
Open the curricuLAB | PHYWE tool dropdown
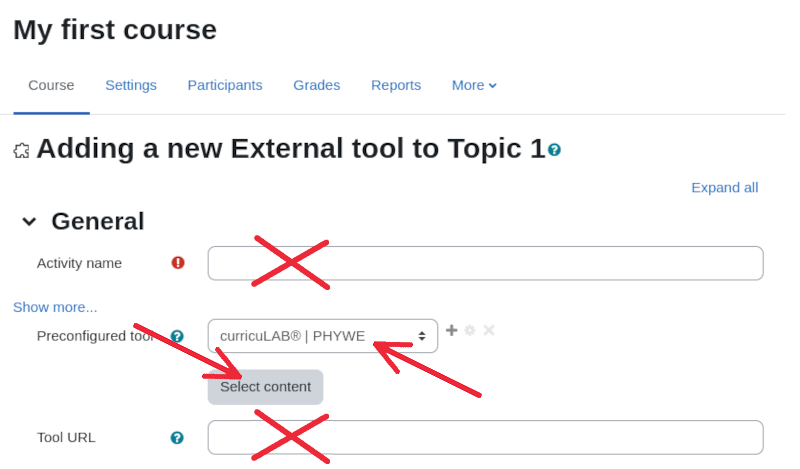tap(322, 336)
